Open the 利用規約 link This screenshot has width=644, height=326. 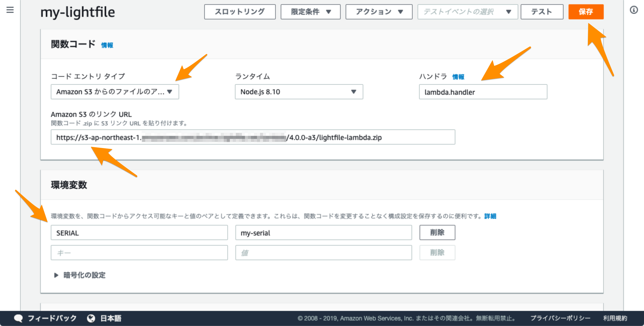(x=615, y=318)
